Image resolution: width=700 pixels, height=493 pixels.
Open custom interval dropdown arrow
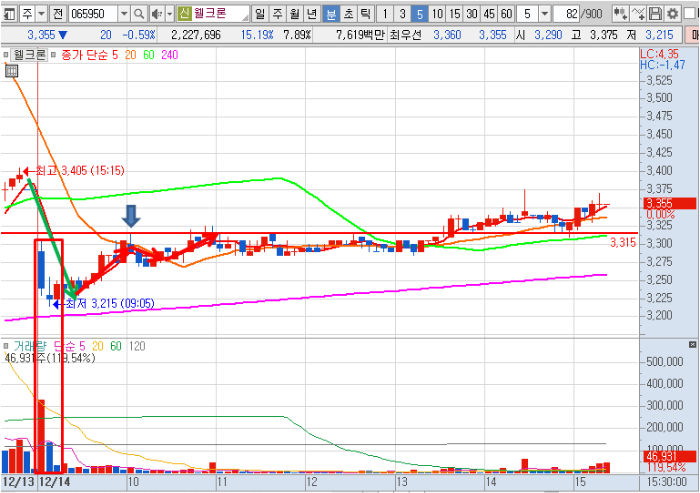tap(544, 14)
